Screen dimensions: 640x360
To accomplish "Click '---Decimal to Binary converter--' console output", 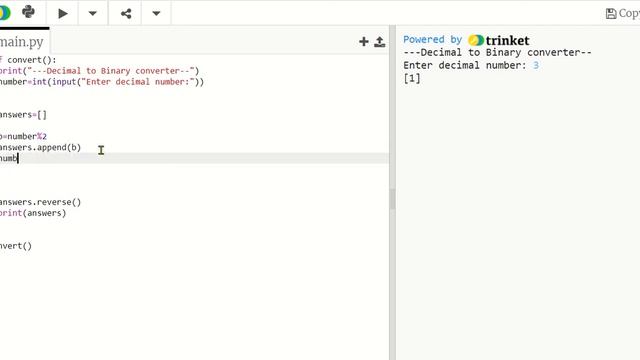I will (497, 52).
